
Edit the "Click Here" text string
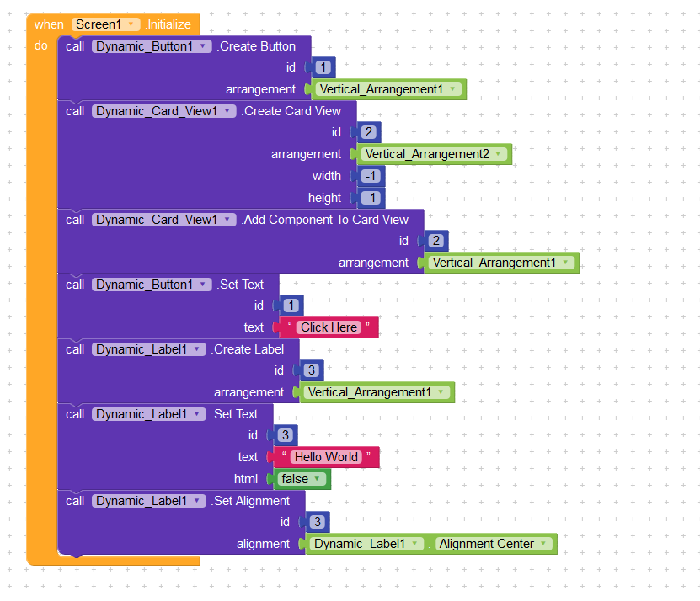pyautogui.click(x=329, y=327)
